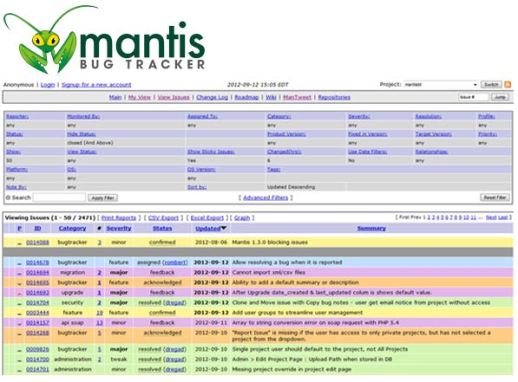
Task: Open View Issues in the navigation bar
Action: click(x=173, y=97)
